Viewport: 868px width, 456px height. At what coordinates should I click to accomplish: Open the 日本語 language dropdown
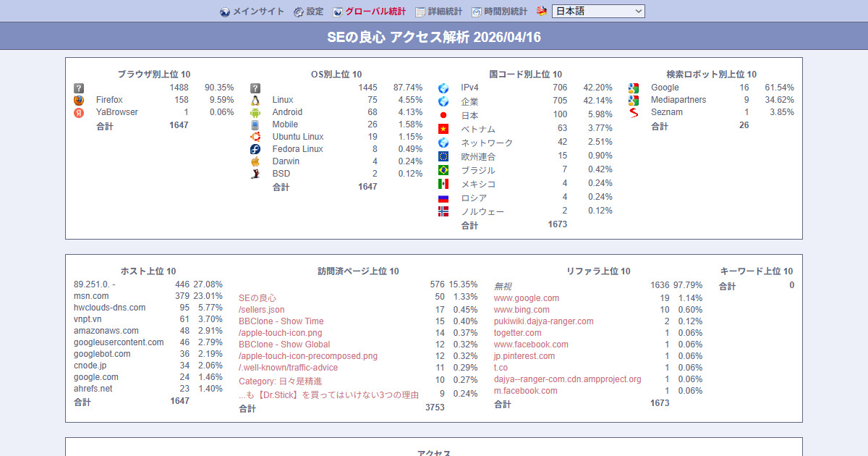click(x=597, y=12)
